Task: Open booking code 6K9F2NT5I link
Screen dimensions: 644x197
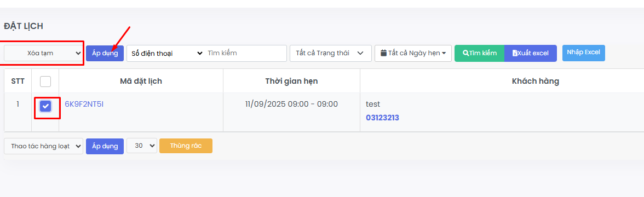Action: click(x=84, y=104)
